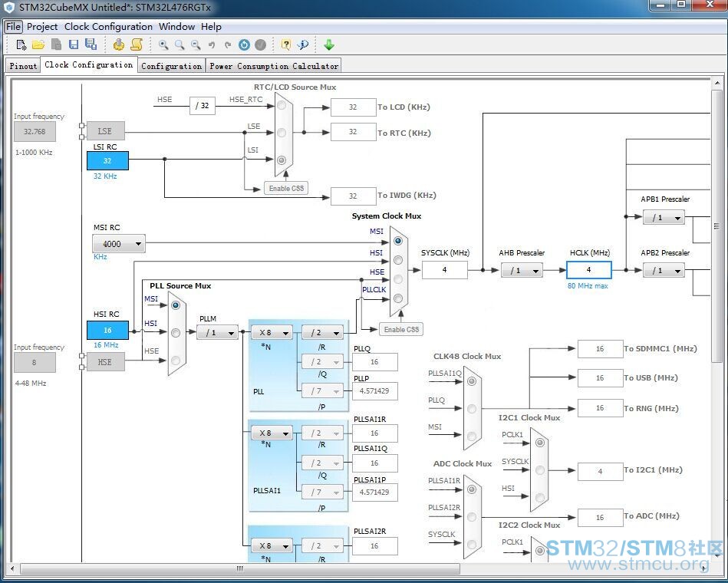The height and width of the screenshot is (583, 728).
Task: Switch to the Configuration tab
Action: coord(172,65)
